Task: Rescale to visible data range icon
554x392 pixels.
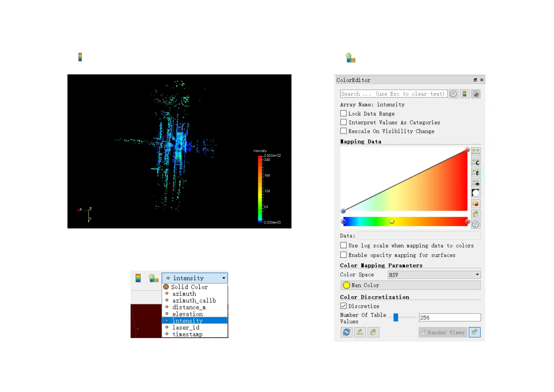Action: pyautogui.click(x=476, y=183)
